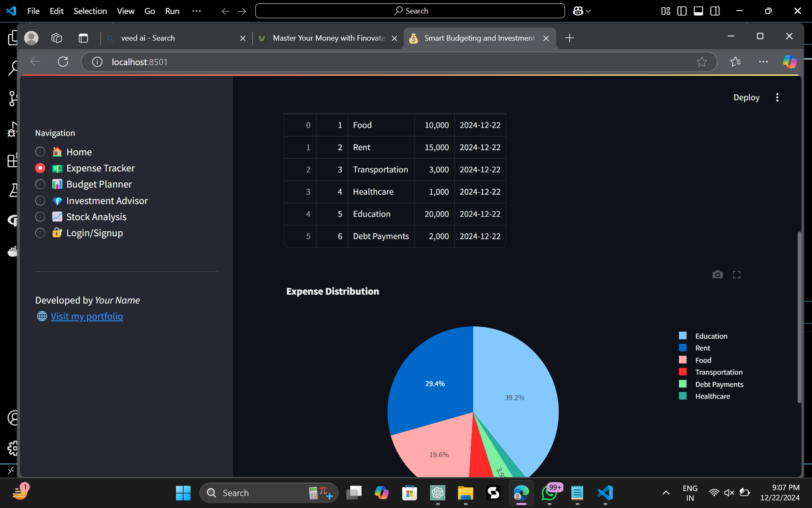Open the Copilot icon in the Edge toolbar

tap(789, 62)
